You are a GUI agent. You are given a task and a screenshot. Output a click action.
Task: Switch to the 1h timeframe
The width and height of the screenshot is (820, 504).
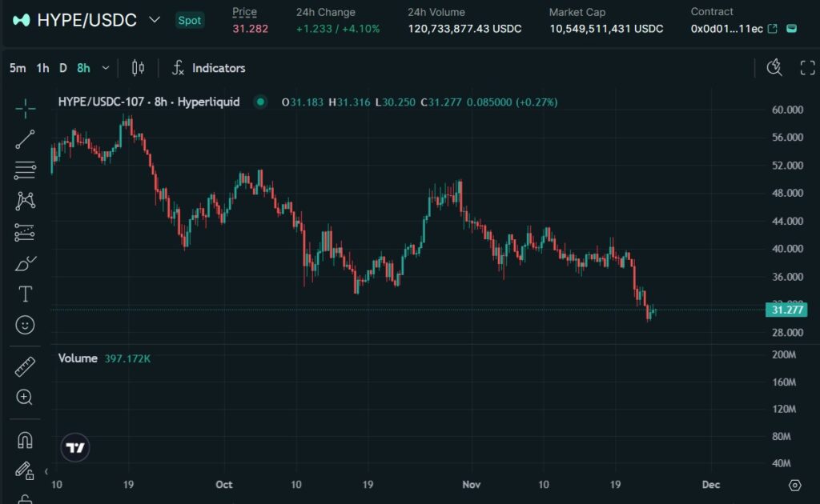click(x=42, y=68)
